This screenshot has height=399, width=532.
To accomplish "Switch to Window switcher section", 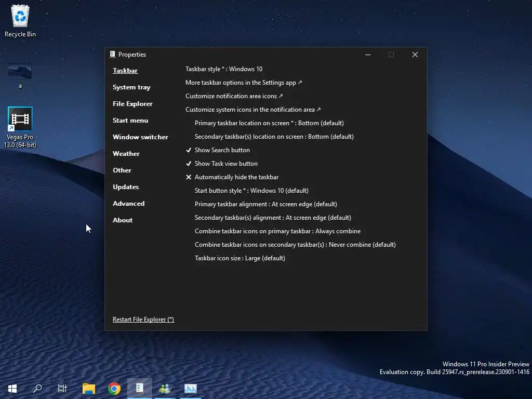I will (140, 137).
